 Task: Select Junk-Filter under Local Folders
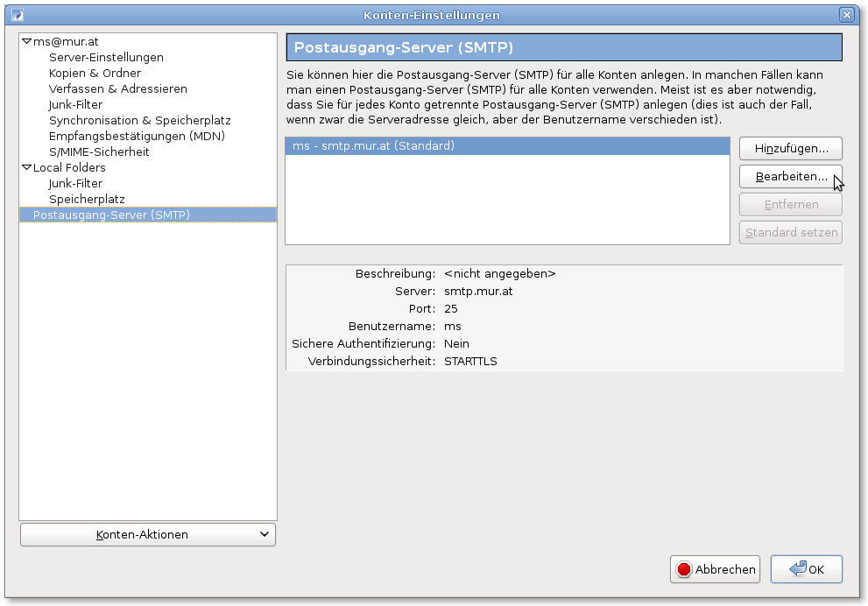75,184
